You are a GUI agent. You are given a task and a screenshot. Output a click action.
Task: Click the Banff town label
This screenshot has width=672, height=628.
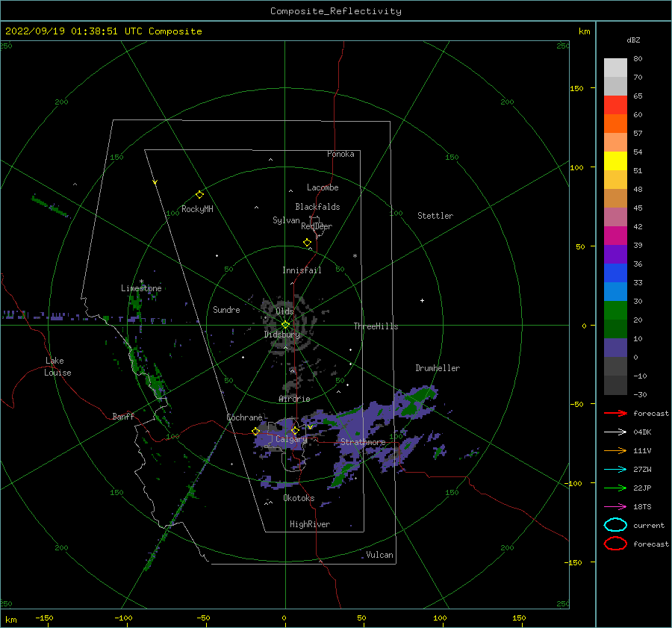point(123,417)
